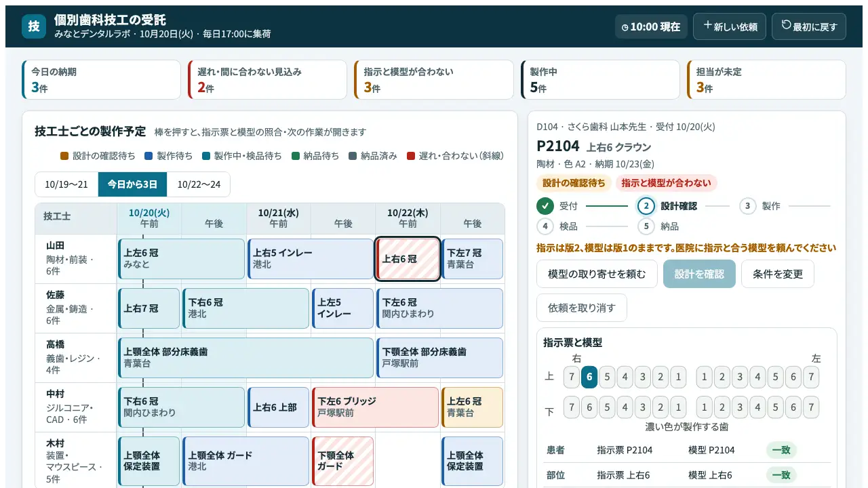Open 佐藤's 下右6 冠 港北 bar
The image size is (868, 488).
245,308
